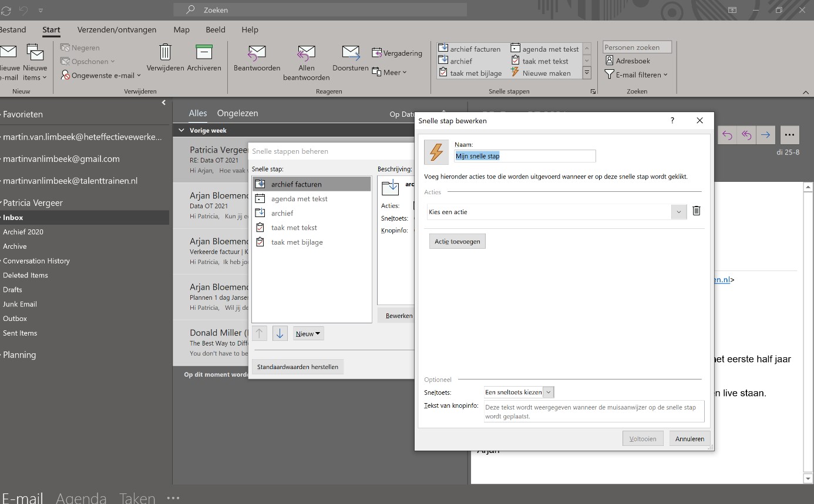Switch to Agenda in the bottom navigation
The width and height of the screenshot is (814, 504).
81,498
